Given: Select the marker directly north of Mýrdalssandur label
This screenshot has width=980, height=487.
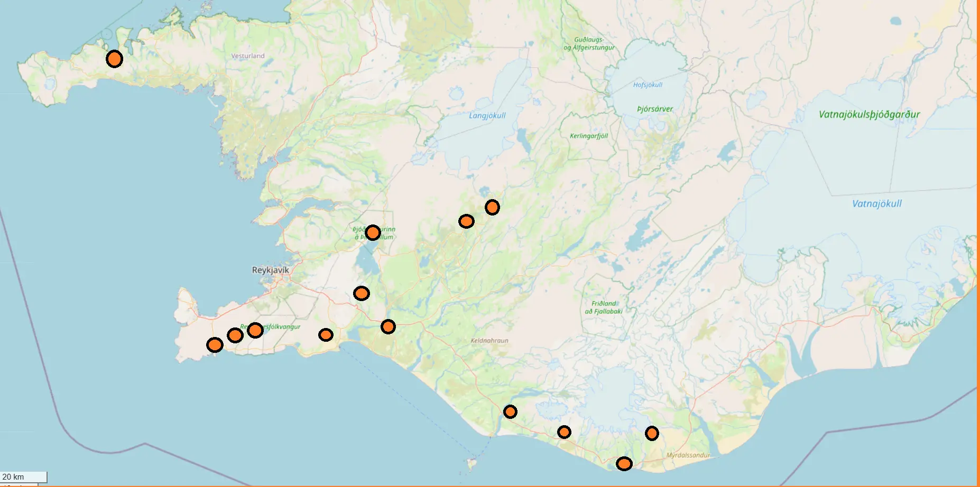Looking at the screenshot, I should [x=652, y=434].
